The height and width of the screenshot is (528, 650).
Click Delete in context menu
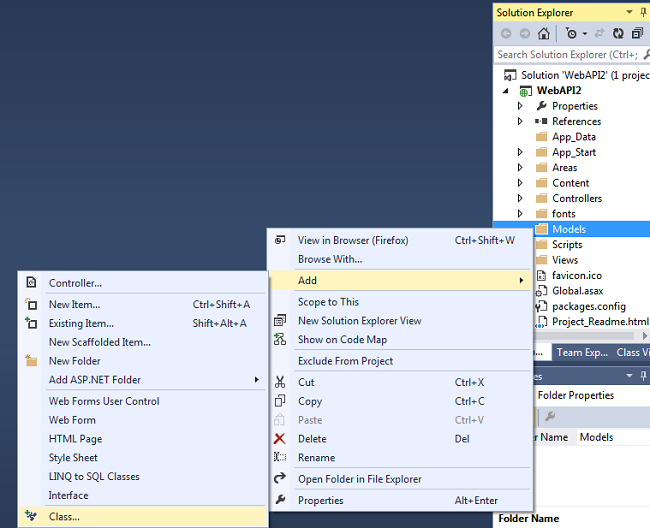(x=400, y=439)
